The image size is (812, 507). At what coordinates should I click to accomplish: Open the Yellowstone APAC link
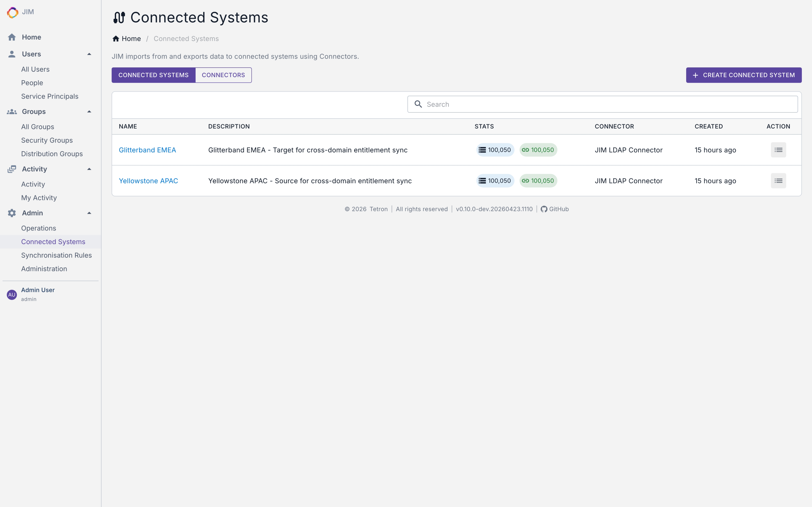coord(148,181)
